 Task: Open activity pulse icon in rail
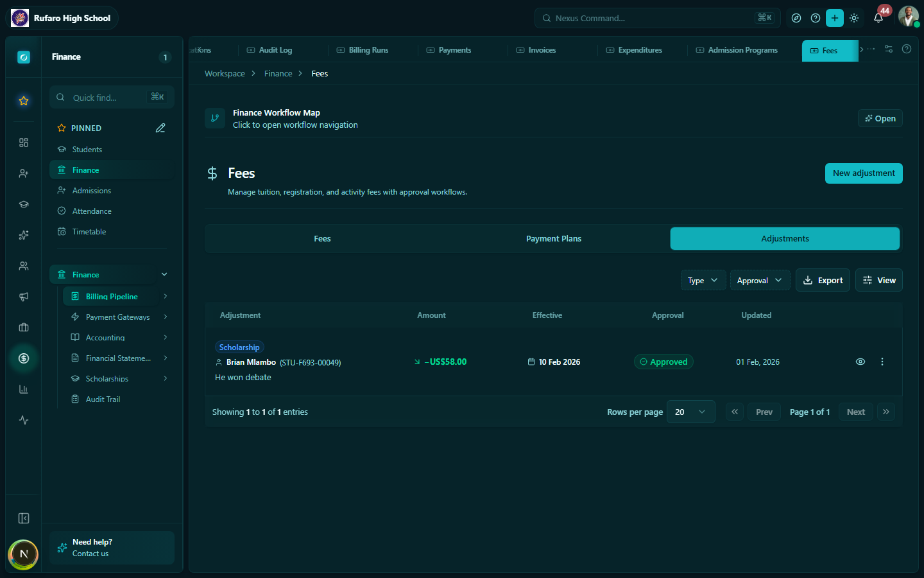(24, 420)
